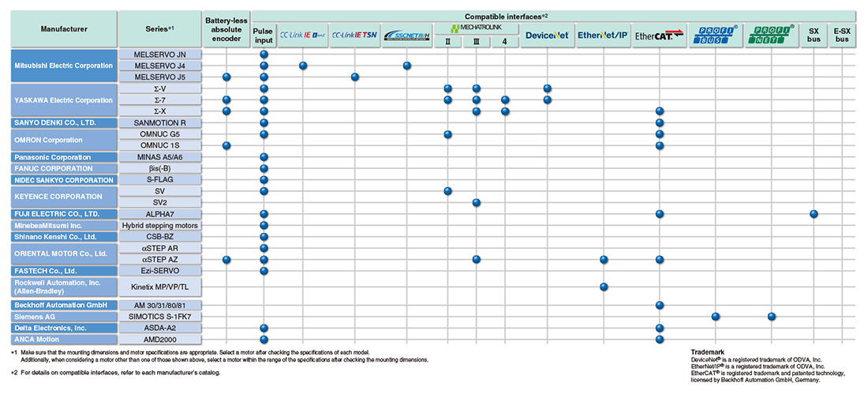Select Shinano Kenshi Co., Ltd. cell
Image resolution: width=868 pixels, height=394 pixels.
[x=64, y=237]
